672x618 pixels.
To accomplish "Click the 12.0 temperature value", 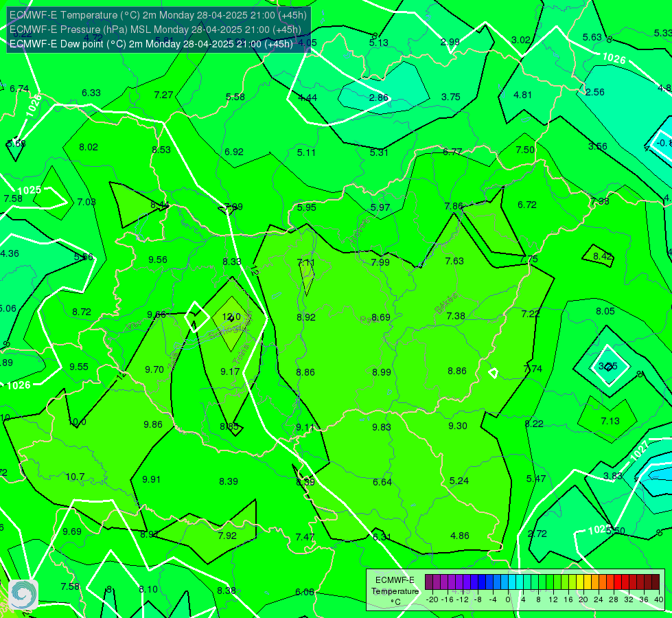I will (231, 317).
